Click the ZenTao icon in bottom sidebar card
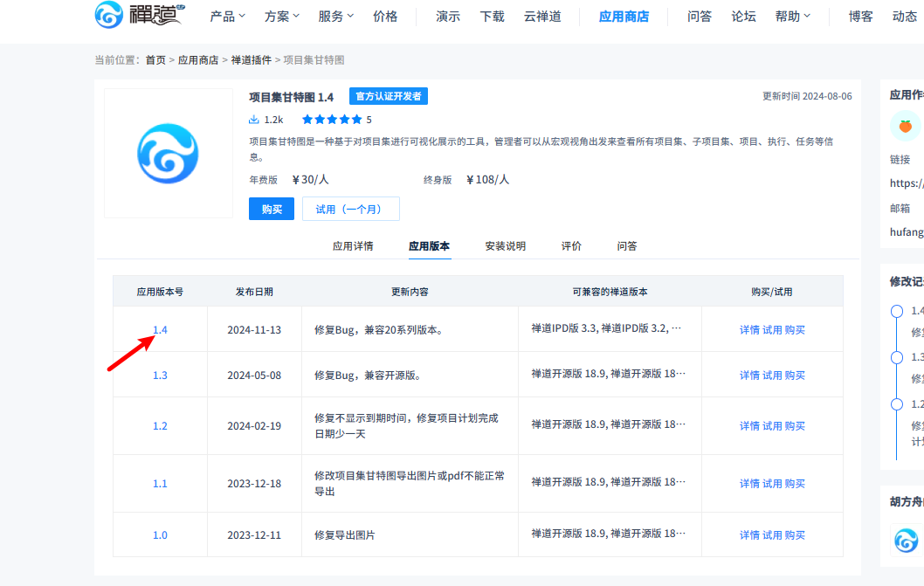This screenshot has width=924, height=586. click(x=906, y=540)
